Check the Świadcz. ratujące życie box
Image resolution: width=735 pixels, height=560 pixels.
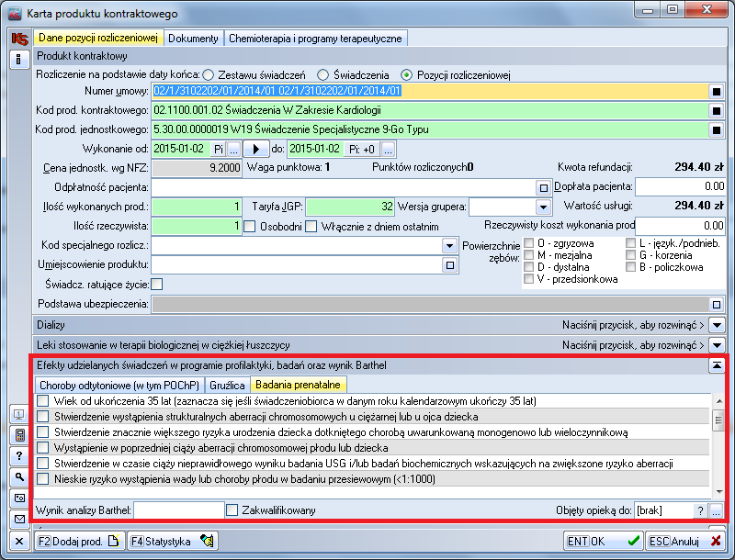[x=157, y=285]
